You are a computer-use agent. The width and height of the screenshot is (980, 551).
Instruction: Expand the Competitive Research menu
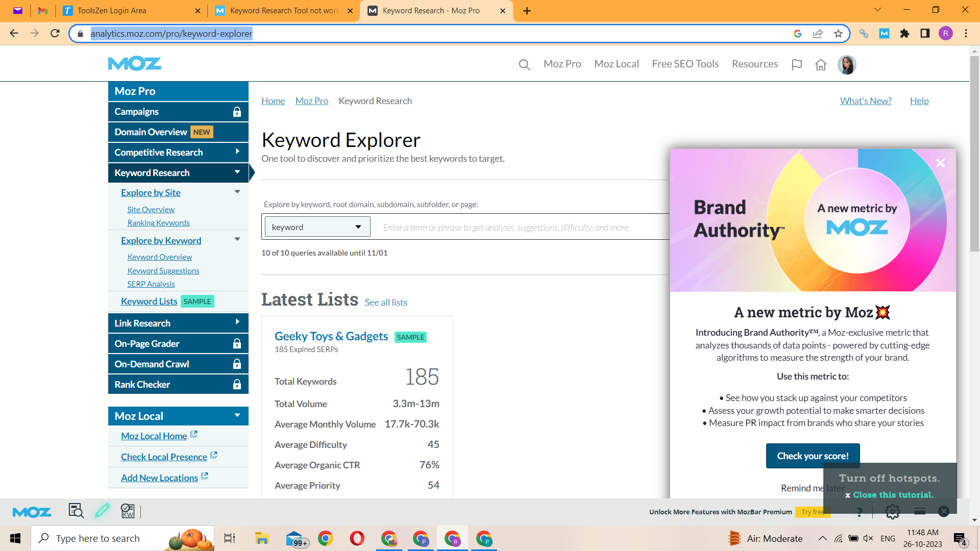(237, 152)
